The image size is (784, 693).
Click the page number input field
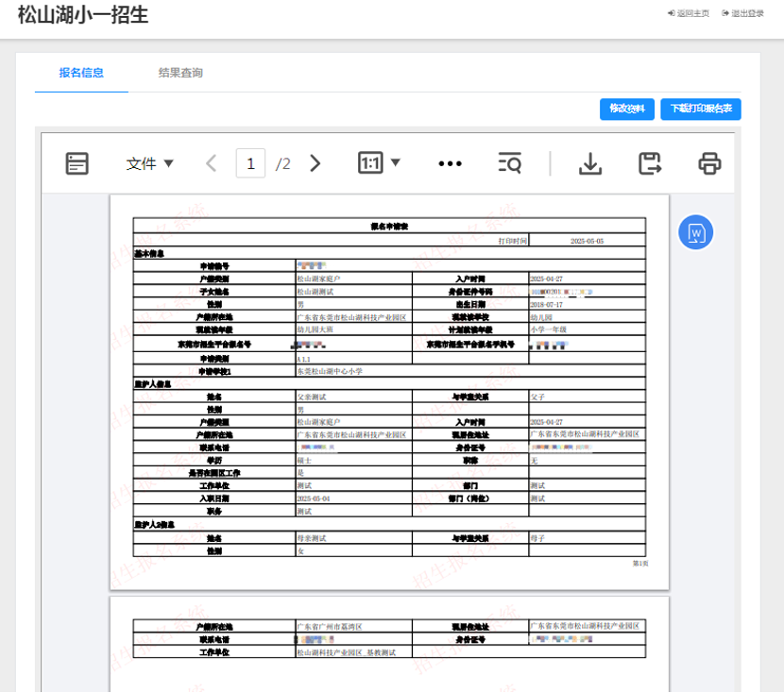click(x=250, y=163)
